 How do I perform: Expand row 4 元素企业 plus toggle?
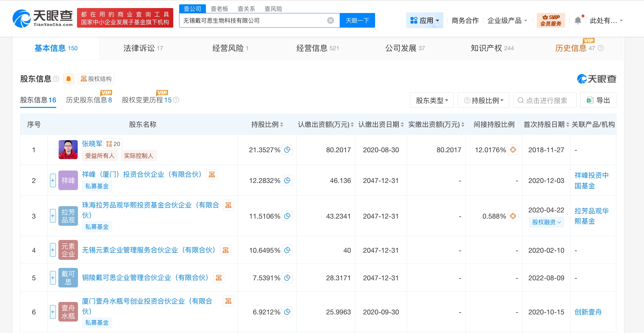(53, 250)
